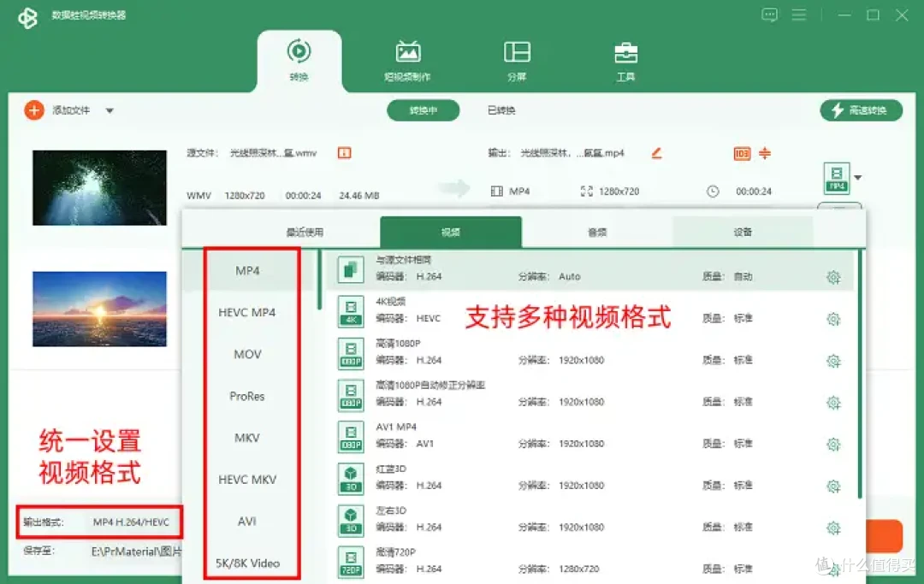Open the 分屏 split-screen tab
The width and height of the screenshot is (924, 584).
517,61
